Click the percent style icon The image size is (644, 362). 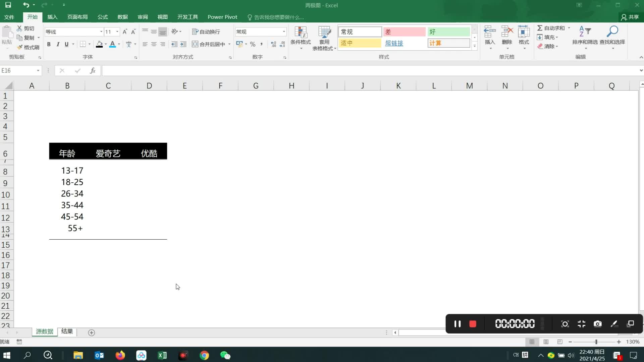point(253,44)
